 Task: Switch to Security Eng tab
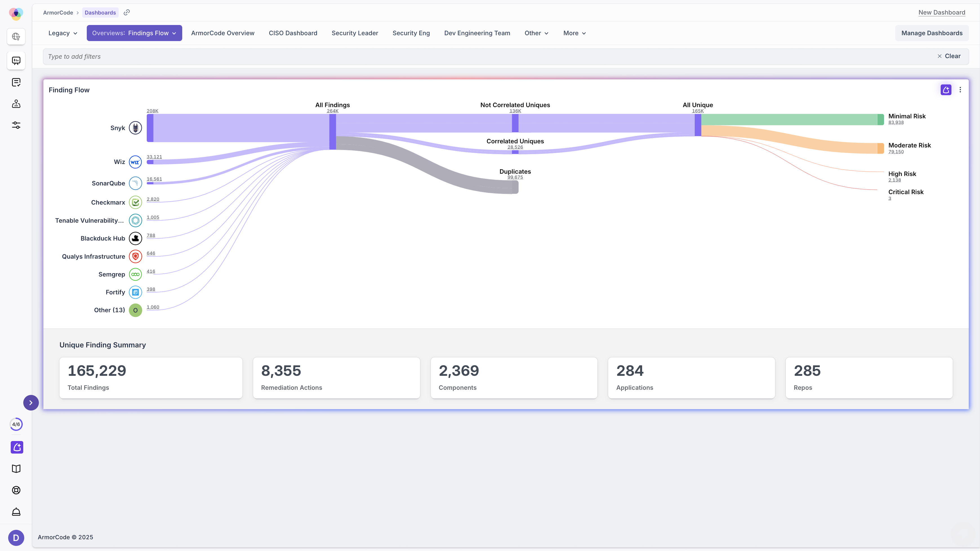pyautogui.click(x=411, y=33)
